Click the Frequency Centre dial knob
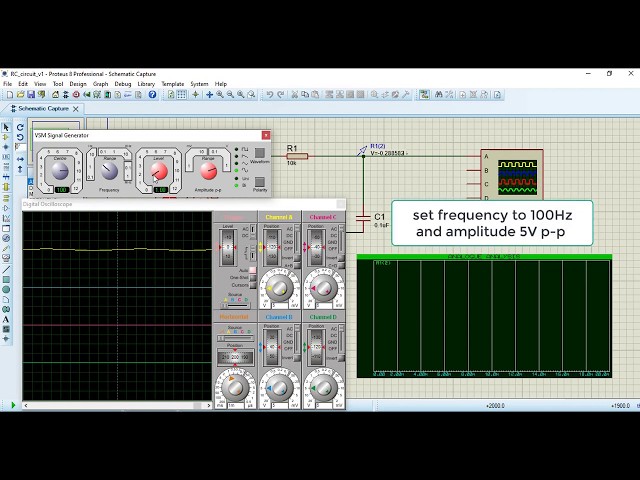 60,171
